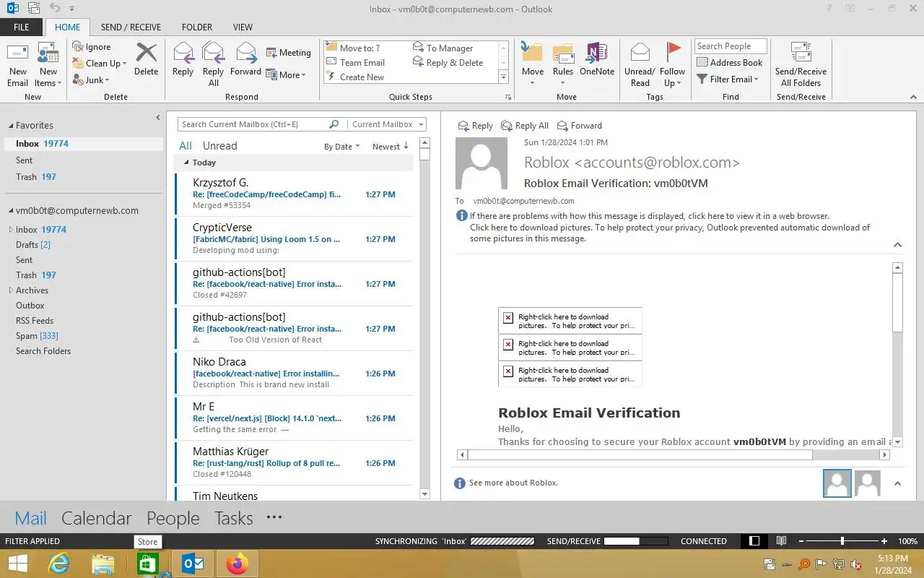Delete the selected message
This screenshot has height=578, width=924.
(x=146, y=59)
